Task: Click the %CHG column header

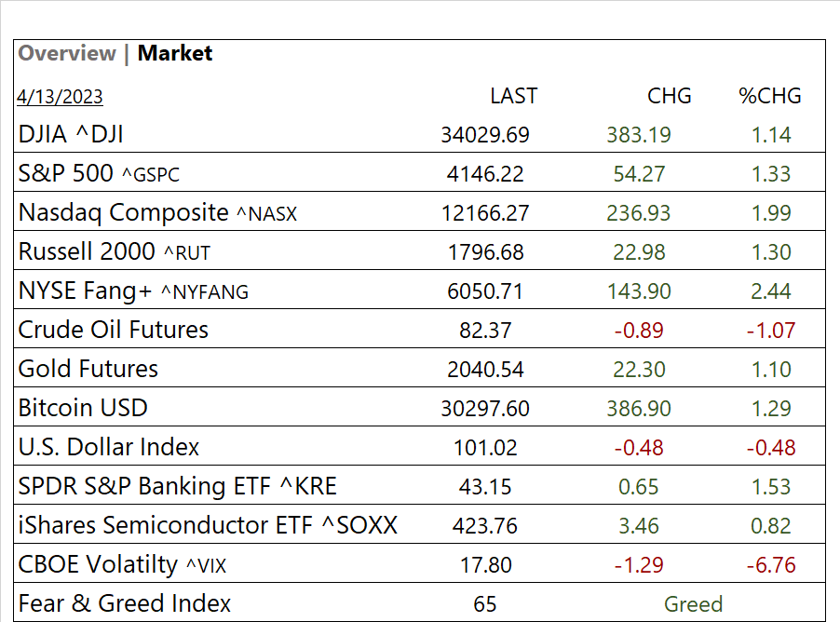Action: click(770, 96)
